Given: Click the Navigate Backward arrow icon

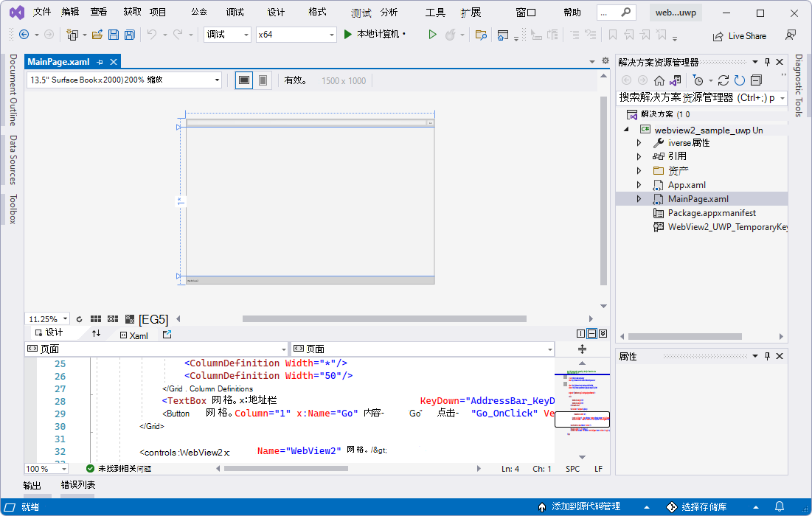Looking at the screenshot, I should 24,35.
